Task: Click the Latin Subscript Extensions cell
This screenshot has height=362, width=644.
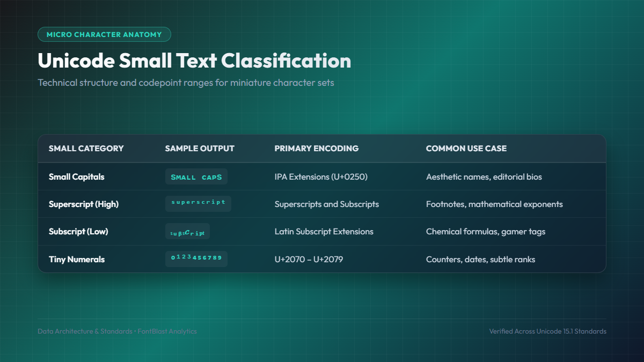Action: point(324,232)
